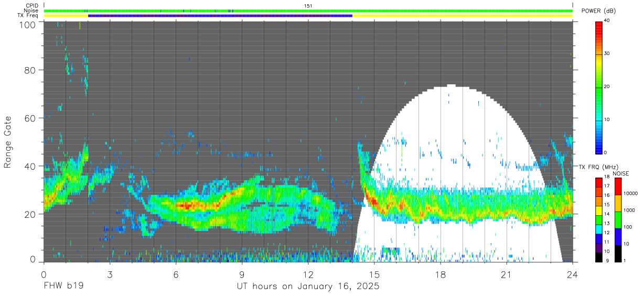The width and height of the screenshot is (644, 297).
Task: Click the 6 tick on UT hours axis
Action: coord(176,274)
